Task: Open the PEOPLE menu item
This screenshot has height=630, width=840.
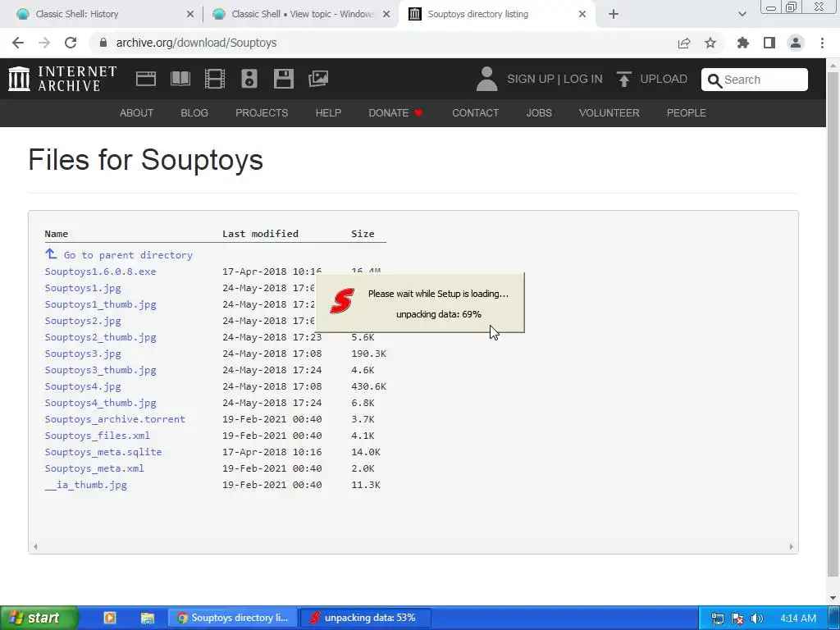Action: (687, 113)
